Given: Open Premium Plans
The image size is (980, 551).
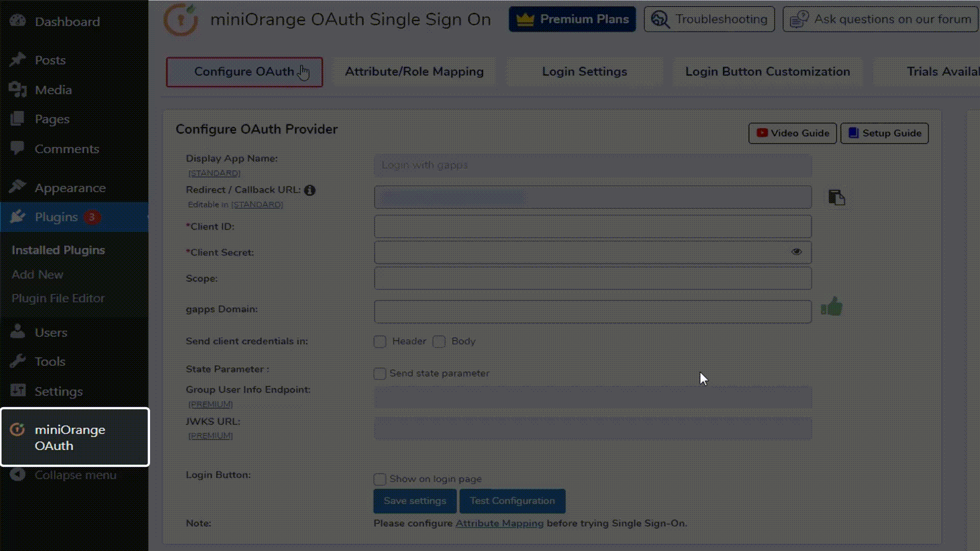Looking at the screenshot, I should [x=572, y=19].
